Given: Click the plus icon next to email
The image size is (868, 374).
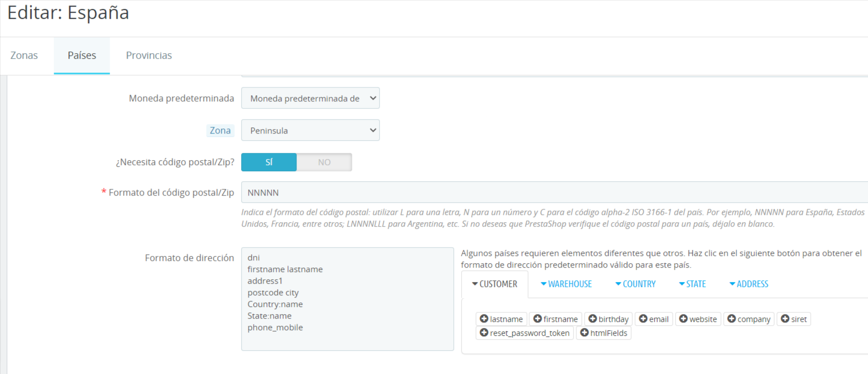Looking at the screenshot, I should 643,319.
